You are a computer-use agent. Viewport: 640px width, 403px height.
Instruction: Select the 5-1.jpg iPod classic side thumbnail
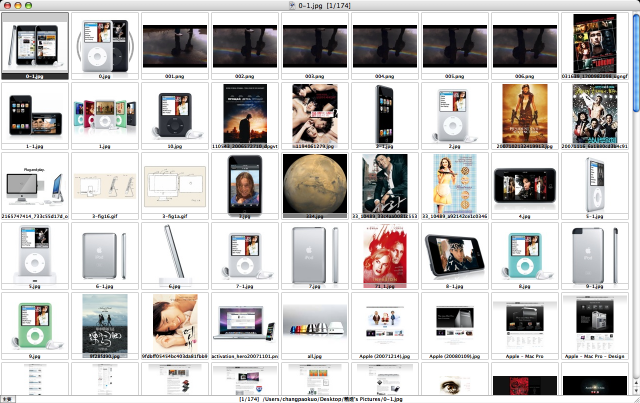click(595, 186)
